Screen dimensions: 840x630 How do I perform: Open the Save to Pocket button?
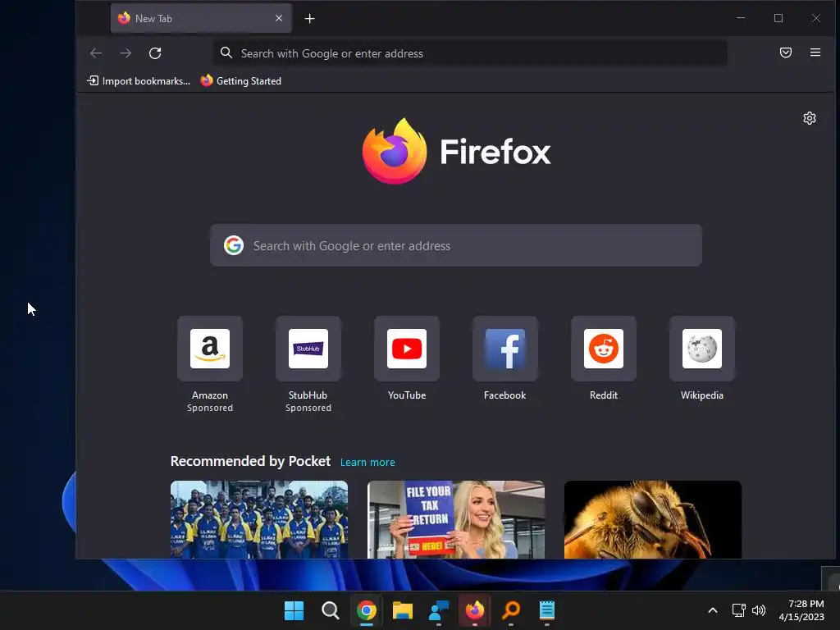click(x=785, y=52)
